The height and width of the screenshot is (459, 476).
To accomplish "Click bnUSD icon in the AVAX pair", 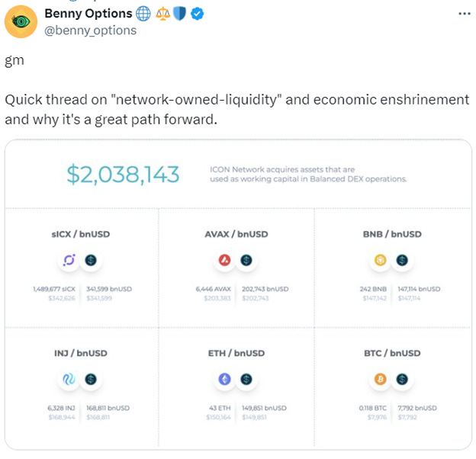I will click(x=246, y=261).
